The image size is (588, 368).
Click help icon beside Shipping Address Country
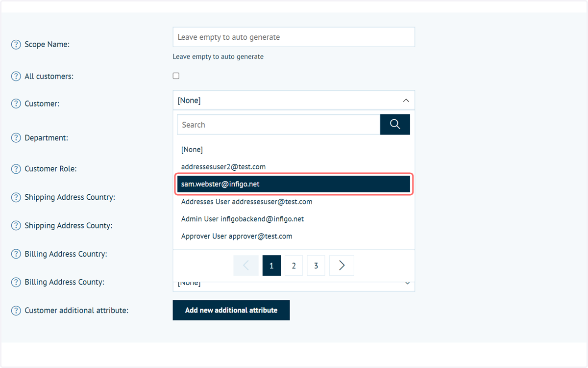tap(16, 197)
